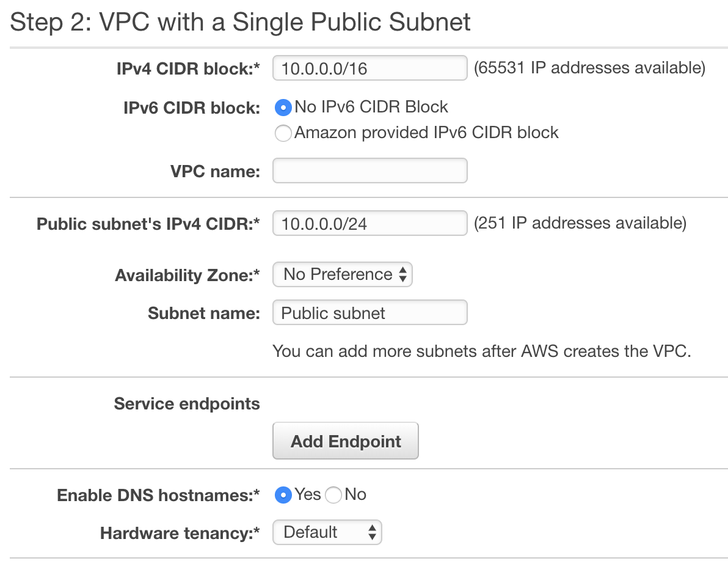Select No IPv6 CIDR Block radio button
The width and height of the screenshot is (728, 572).
pos(283,108)
